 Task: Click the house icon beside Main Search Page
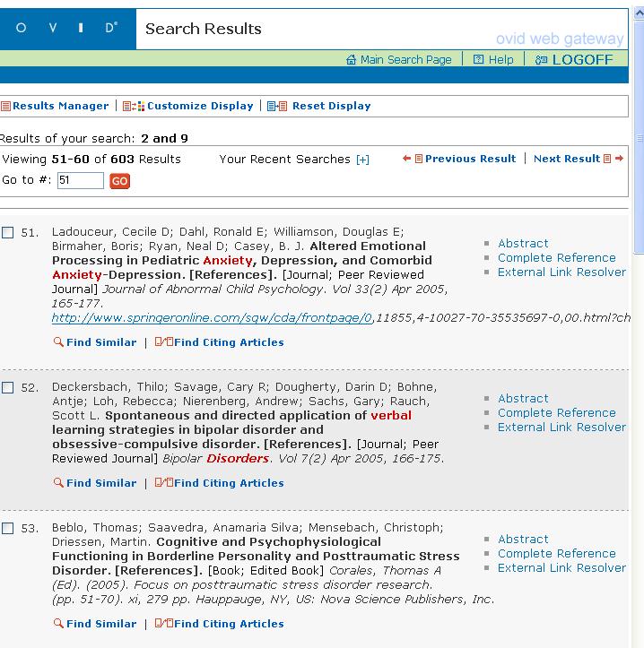pos(351,60)
